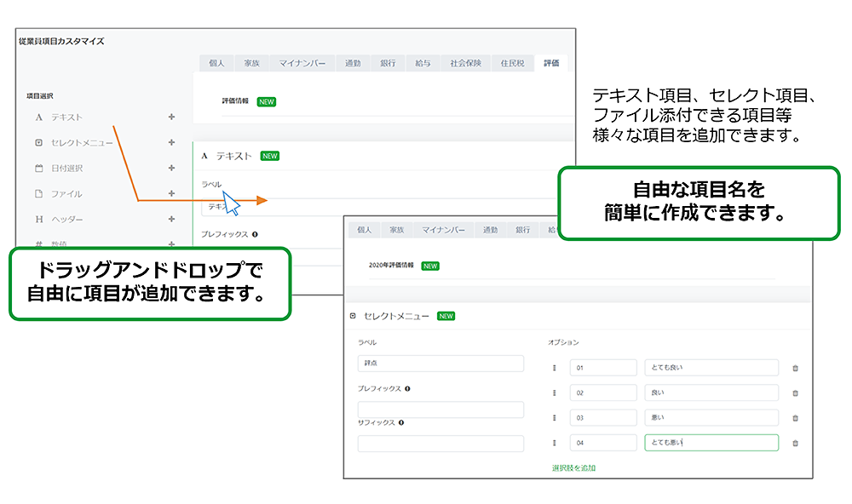Click the plus icon beside セレクトメニュー
Viewport: 852px width, 504px height.
tap(171, 143)
